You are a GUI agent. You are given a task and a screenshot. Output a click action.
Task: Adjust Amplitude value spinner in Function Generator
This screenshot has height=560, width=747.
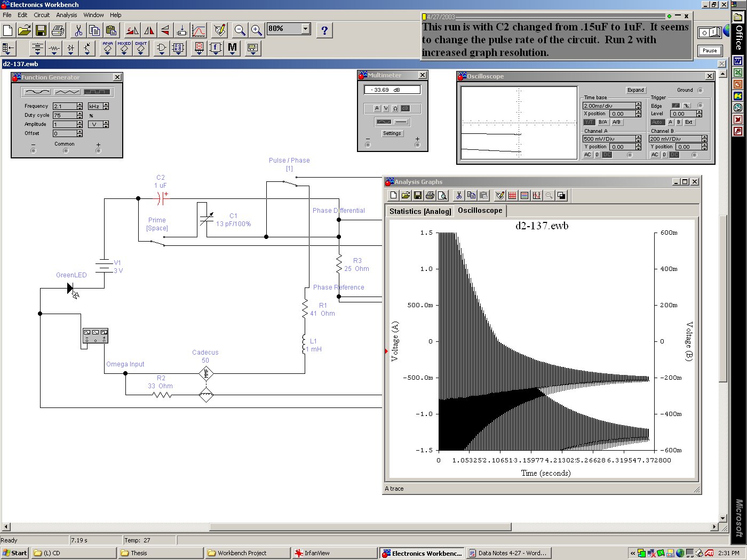80,124
